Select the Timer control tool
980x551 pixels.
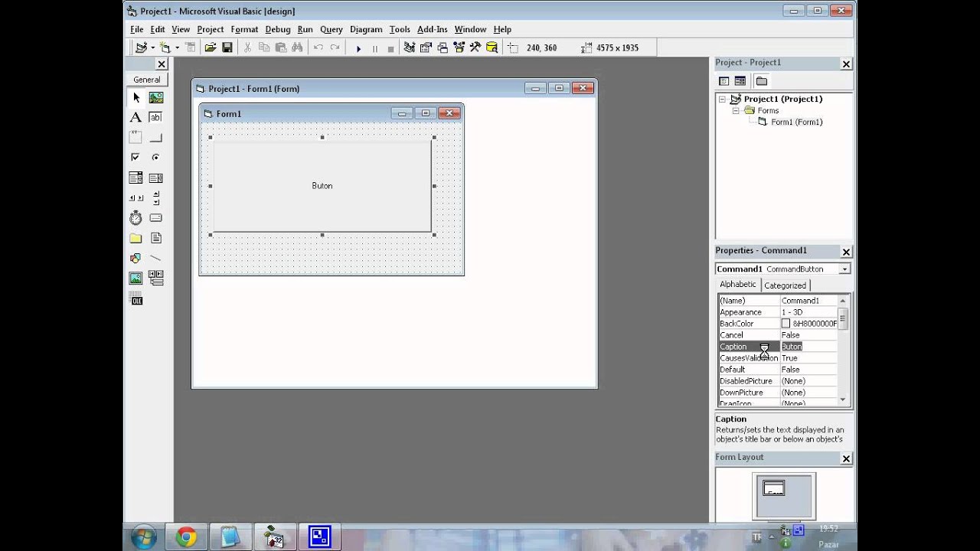pos(136,218)
